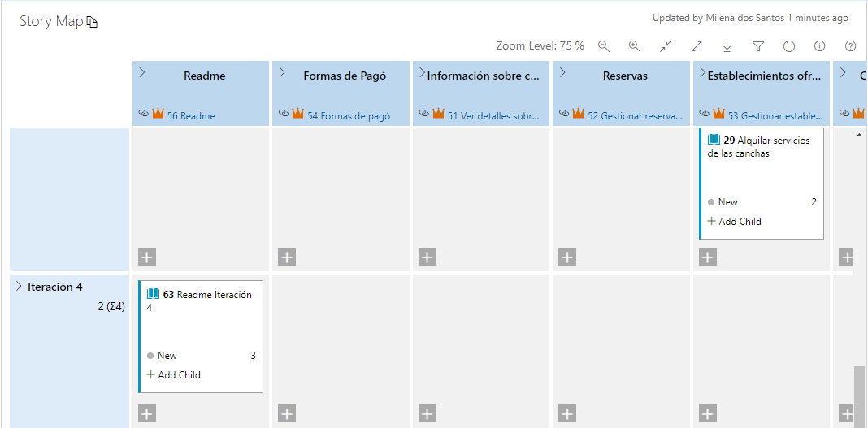This screenshot has height=428, width=868.
Task: Expand the partially visible last column chevron
Action: [843, 72]
